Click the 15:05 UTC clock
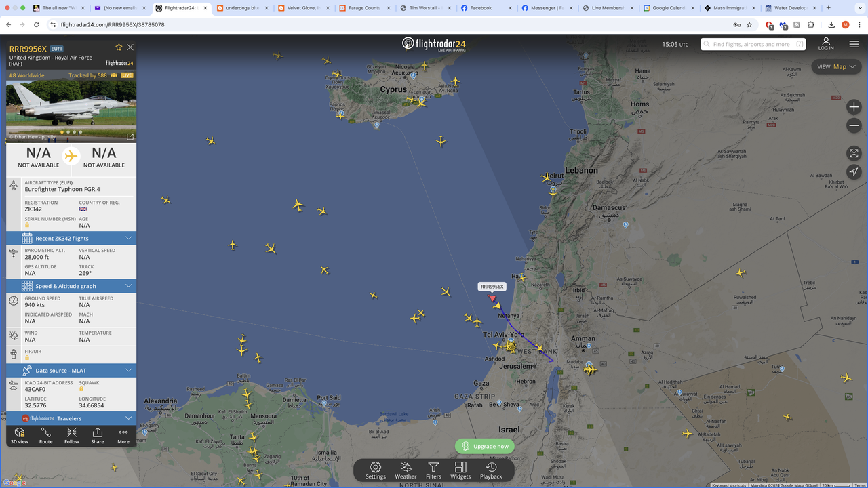Viewport: 868px width, 488px height. point(675,44)
